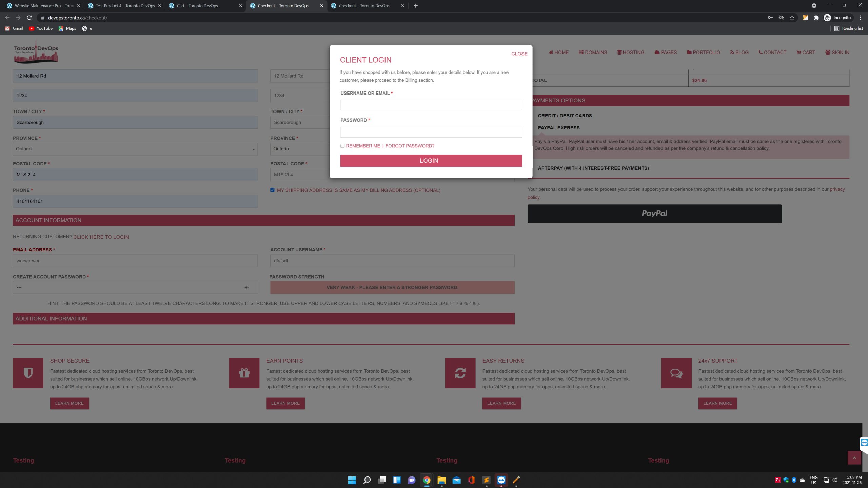
Task: Reload the page with refresh icon
Action: point(29,18)
